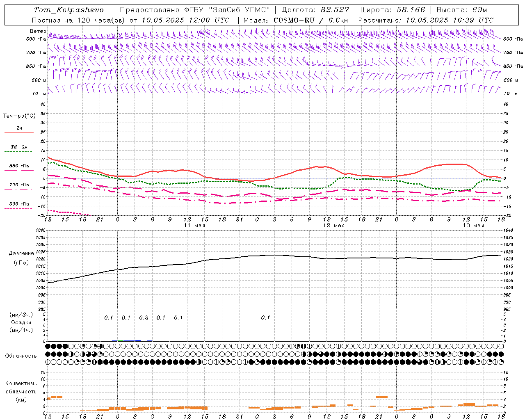This screenshot has height=420, width=525.
Task: Click the 'Давление' pressure label
Action: (21, 253)
